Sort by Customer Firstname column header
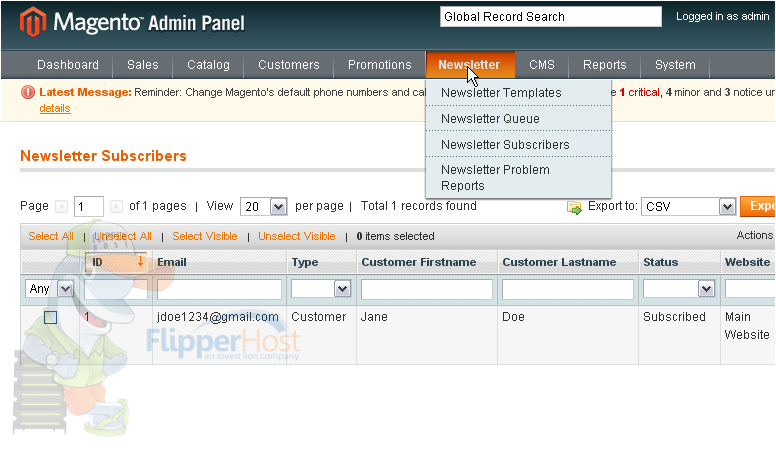776x450 pixels. click(419, 262)
